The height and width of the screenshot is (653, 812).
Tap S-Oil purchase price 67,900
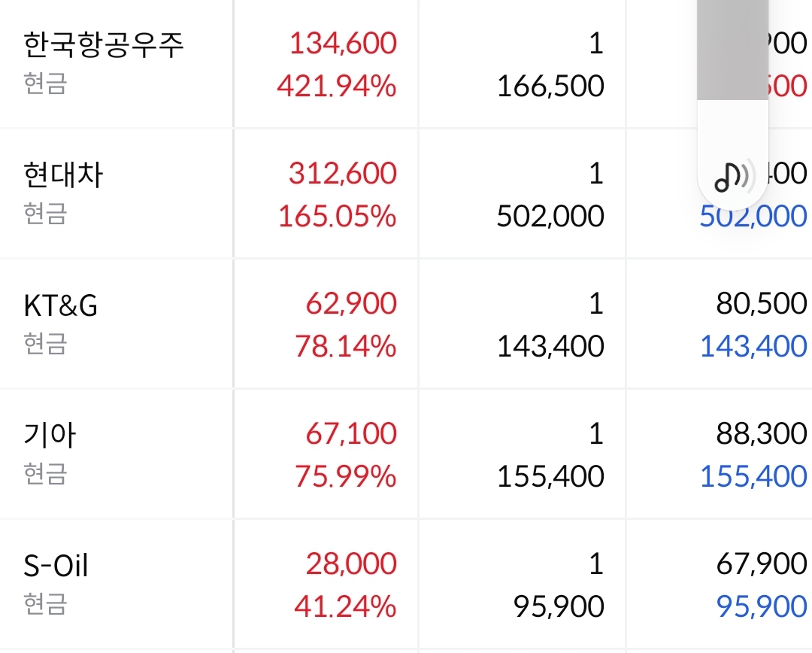tap(761, 564)
